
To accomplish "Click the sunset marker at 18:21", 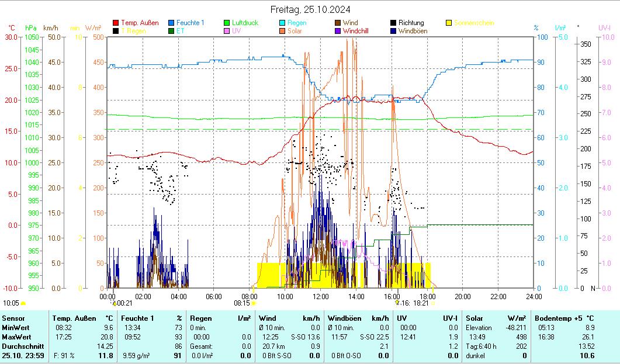I will pyautogui.click(x=433, y=303).
